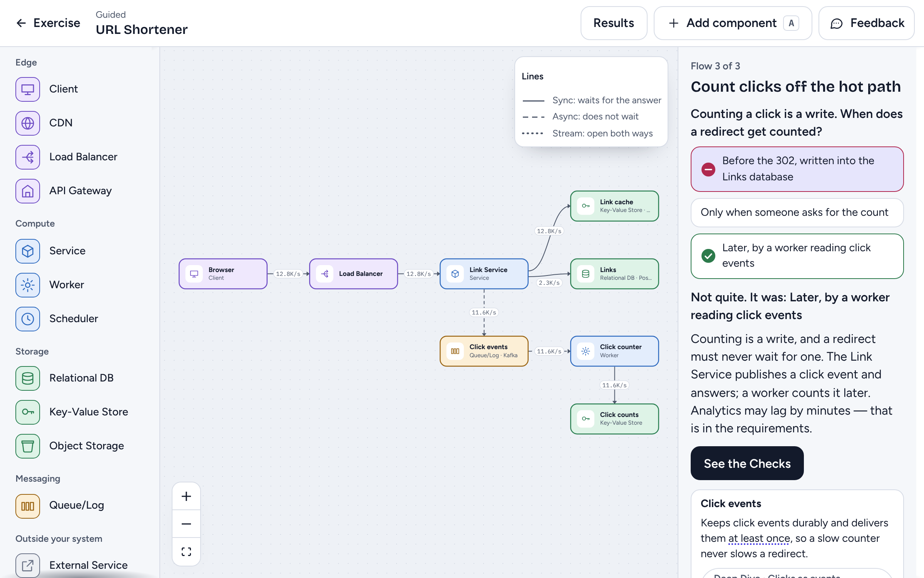Click See the Checks button
Viewport: 924px width, 578px height.
pos(747,463)
